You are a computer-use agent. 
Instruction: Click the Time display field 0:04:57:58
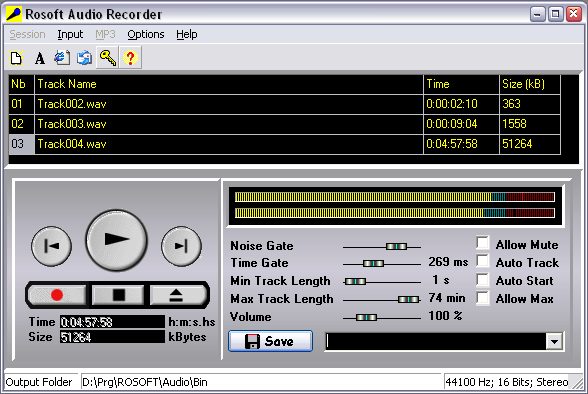coord(112,322)
